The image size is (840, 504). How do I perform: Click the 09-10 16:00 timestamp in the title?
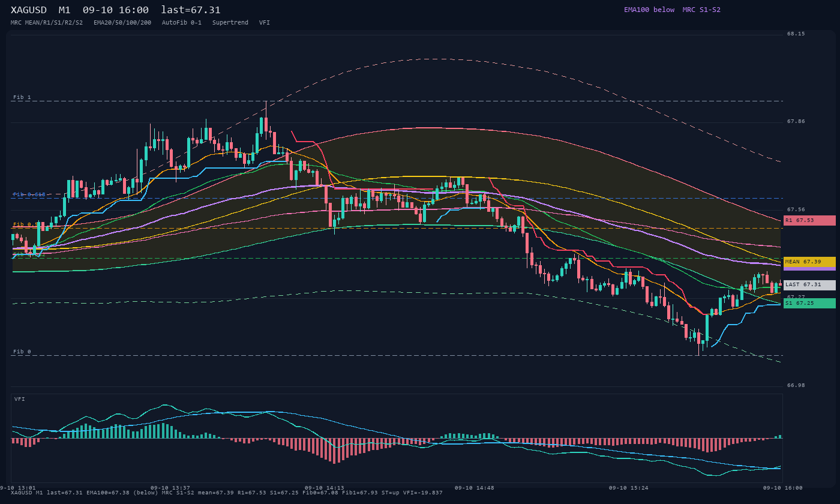(x=116, y=10)
